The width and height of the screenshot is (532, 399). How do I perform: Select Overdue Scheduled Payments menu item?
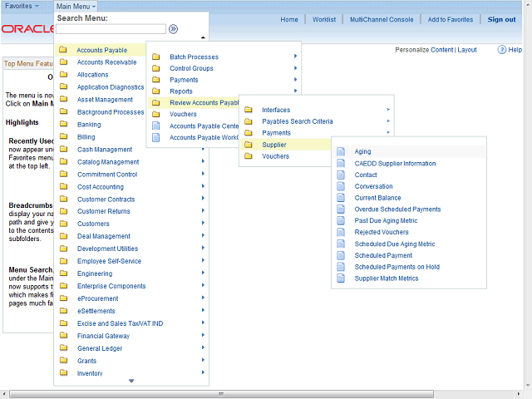pos(397,209)
